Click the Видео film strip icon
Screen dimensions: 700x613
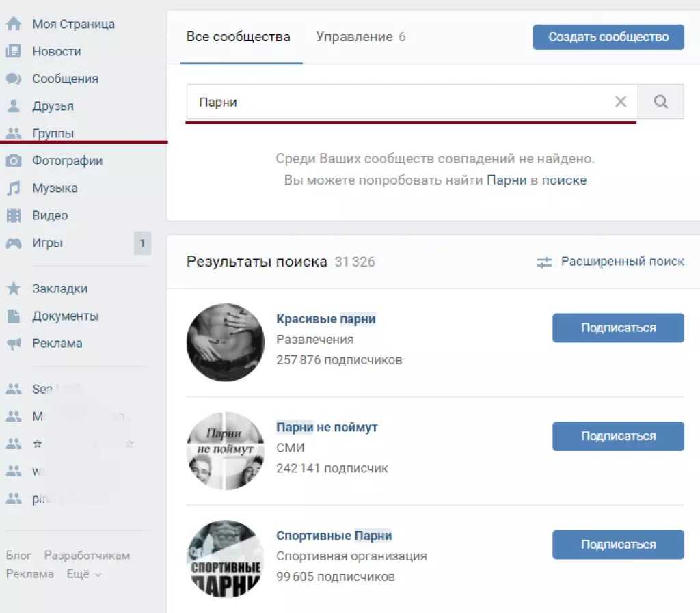pyautogui.click(x=13, y=215)
